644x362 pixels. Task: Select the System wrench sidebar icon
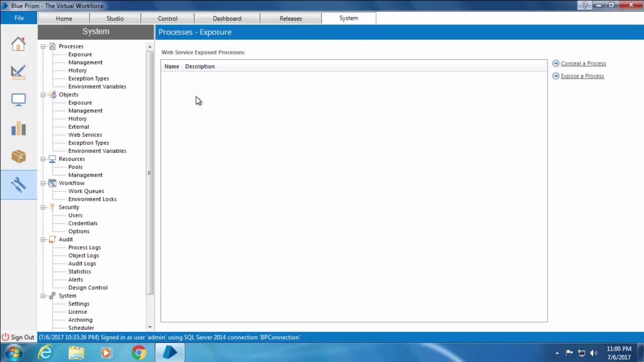point(18,185)
